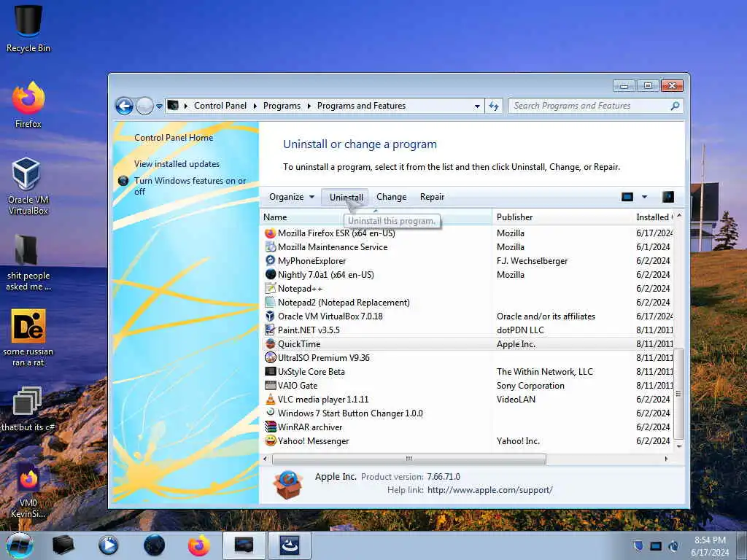
Task: Select the Firefox desktop shortcut
Action: tap(28, 105)
